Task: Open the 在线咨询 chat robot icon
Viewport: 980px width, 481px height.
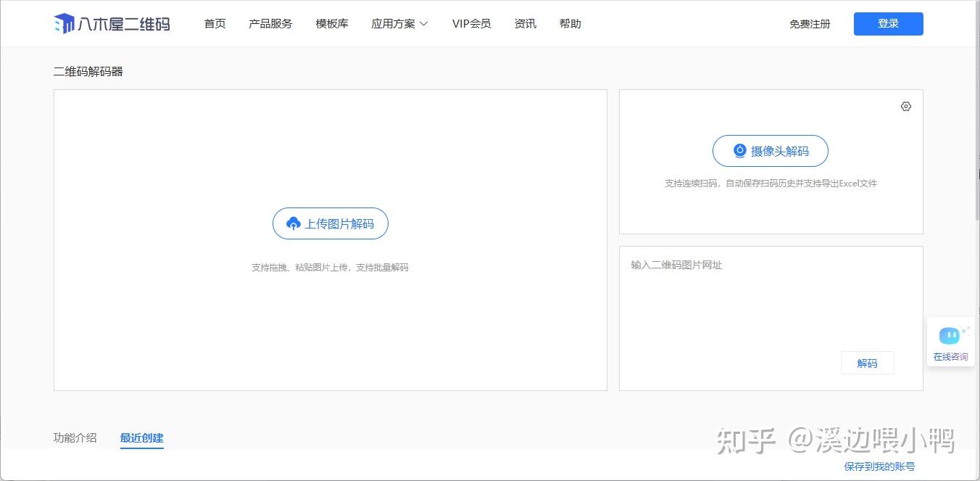Action: click(x=950, y=335)
